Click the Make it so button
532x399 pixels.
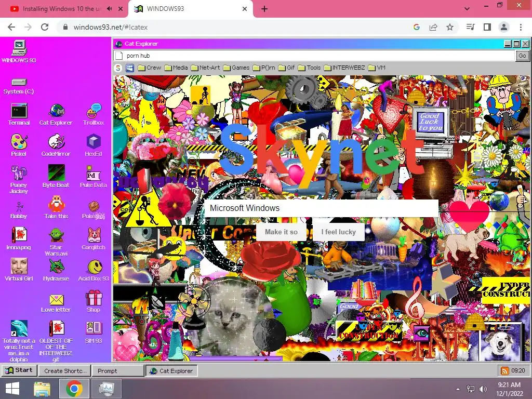click(x=281, y=232)
